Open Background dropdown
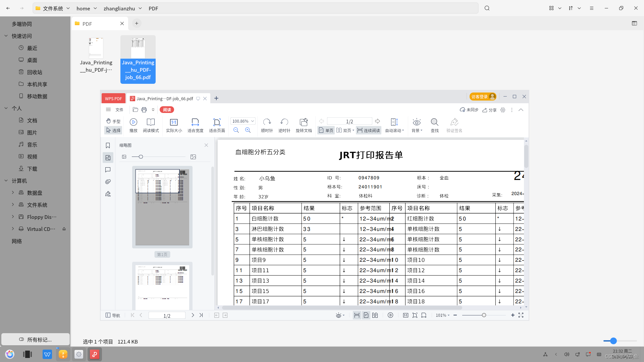This screenshot has height=362, width=644. point(417,125)
